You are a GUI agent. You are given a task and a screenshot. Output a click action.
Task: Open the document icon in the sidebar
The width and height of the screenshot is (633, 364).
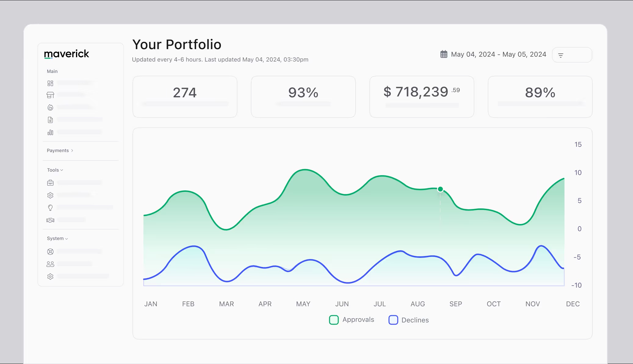tap(50, 120)
